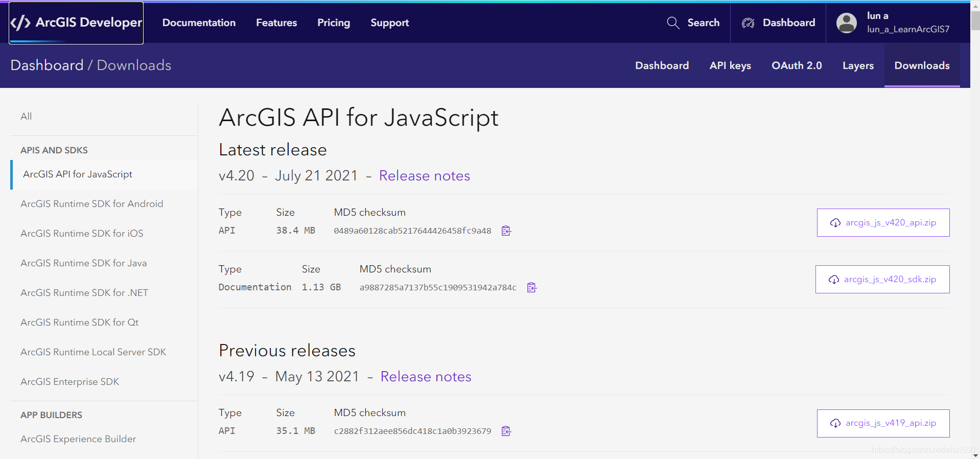Download arcgis_js_v420_api.zip
The height and width of the screenshot is (459, 980).
tap(883, 222)
